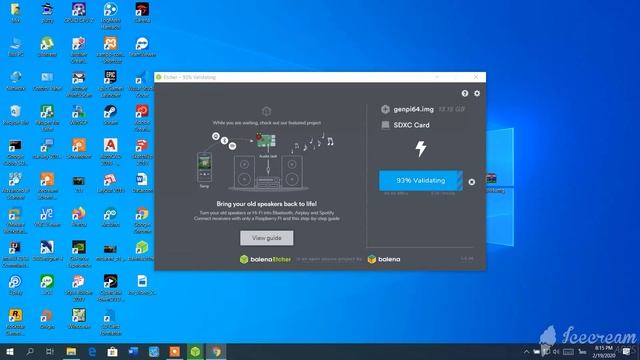Open Microsoft Store from the taskbar
The height and width of the screenshot is (360, 640).
tap(112, 351)
